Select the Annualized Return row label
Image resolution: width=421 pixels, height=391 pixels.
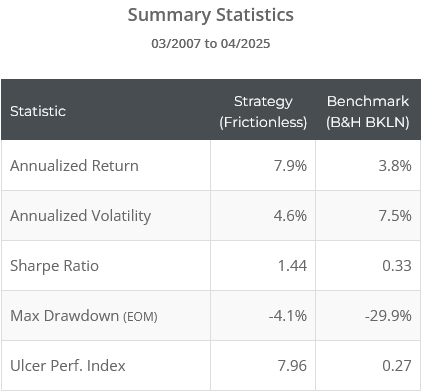tap(74, 166)
